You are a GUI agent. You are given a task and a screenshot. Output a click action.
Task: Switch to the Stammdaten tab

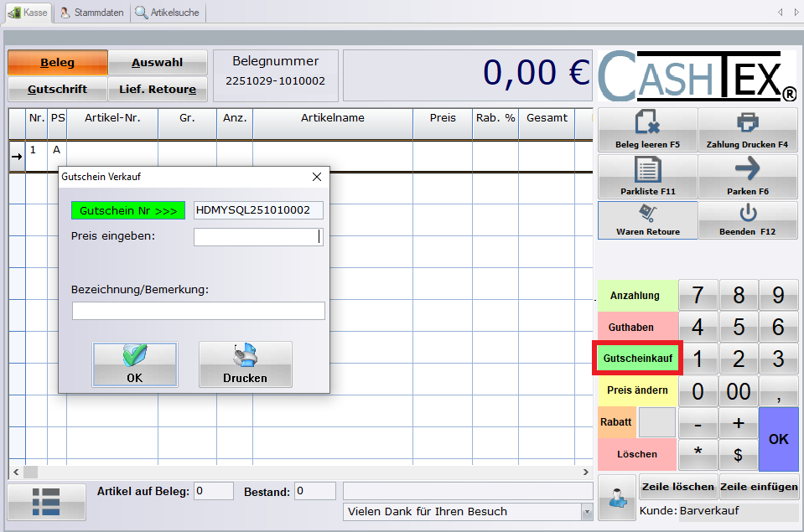click(x=92, y=13)
